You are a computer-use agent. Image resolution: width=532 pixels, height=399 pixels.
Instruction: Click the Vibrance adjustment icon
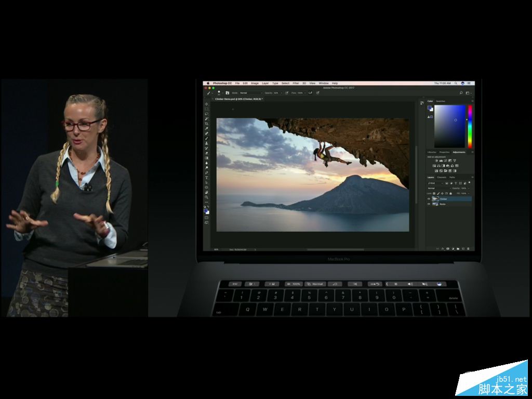click(x=455, y=161)
